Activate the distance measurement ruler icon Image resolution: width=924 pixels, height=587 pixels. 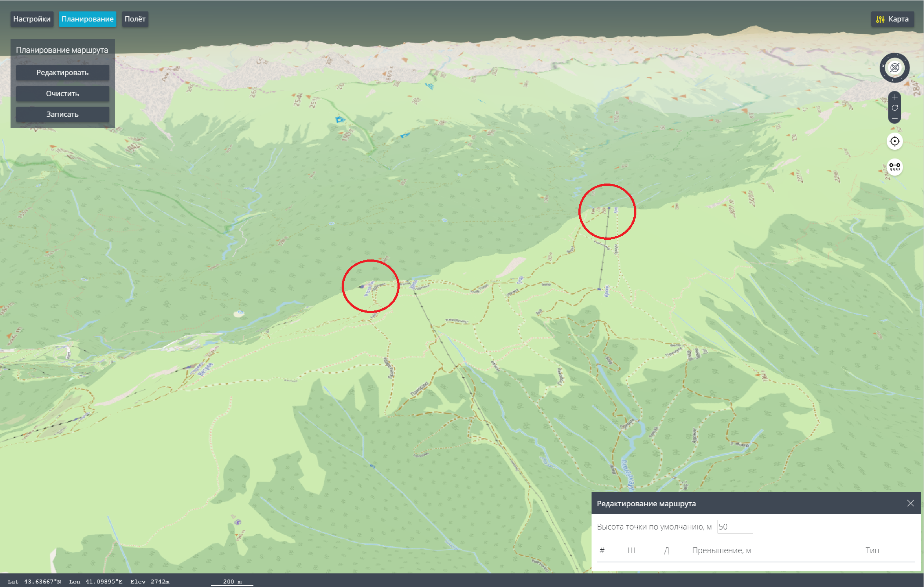(x=895, y=167)
